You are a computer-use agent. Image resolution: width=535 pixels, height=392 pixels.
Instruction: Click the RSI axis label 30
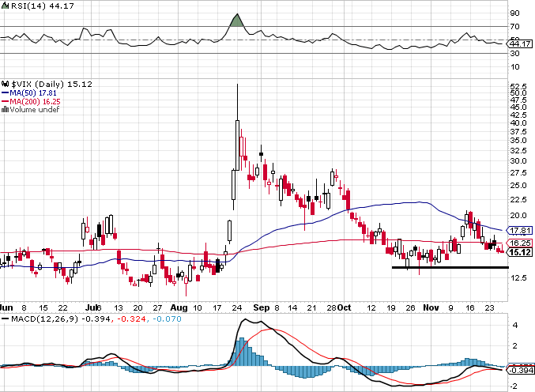515,54
